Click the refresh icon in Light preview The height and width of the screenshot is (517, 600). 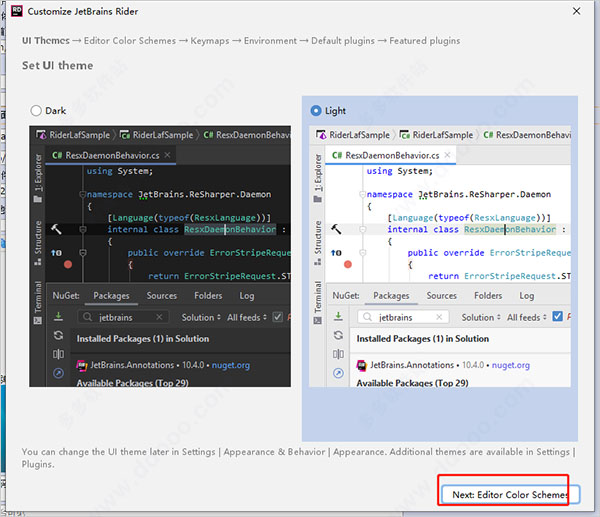[x=338, y=335]
